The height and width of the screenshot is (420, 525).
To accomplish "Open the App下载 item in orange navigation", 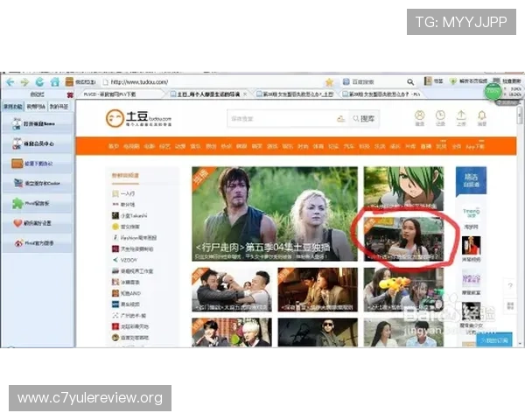I will click(x=475, y=146).
